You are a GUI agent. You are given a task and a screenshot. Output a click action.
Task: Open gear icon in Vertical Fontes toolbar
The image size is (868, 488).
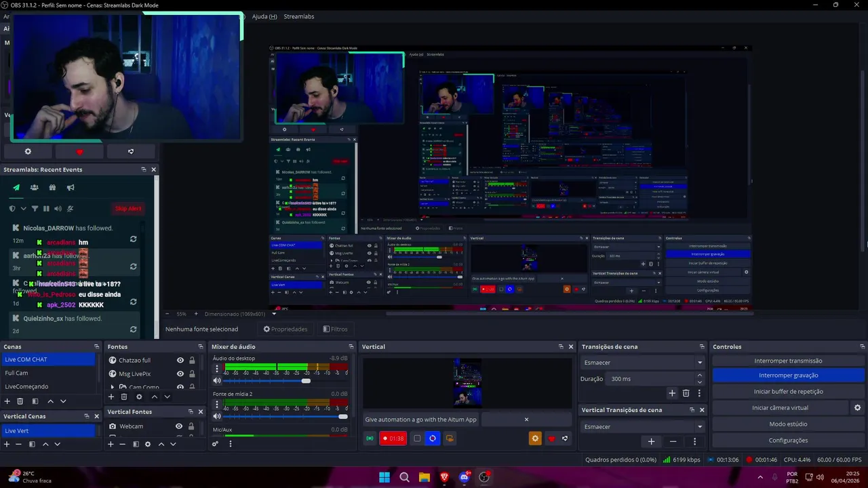pyautogui.click(x=148, y=444)
